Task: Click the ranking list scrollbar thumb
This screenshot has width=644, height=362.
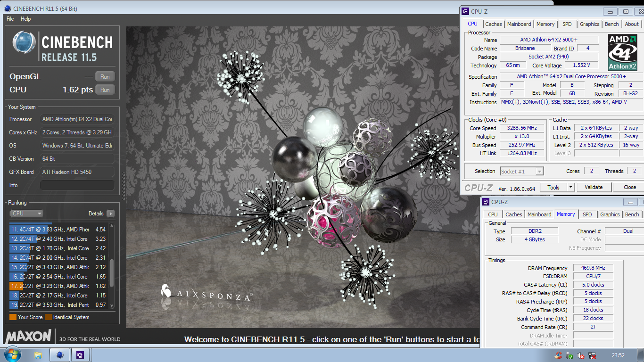Action: [x=112, y=273]
